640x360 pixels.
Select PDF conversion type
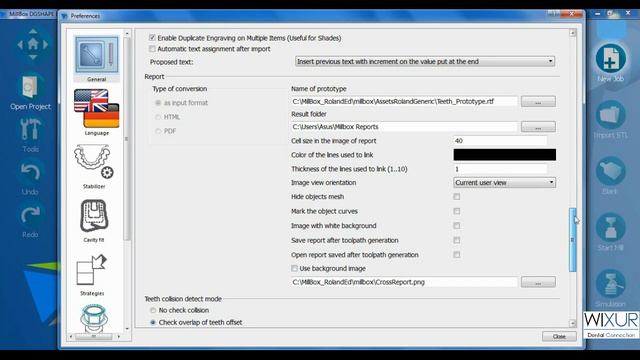[158, 131]
